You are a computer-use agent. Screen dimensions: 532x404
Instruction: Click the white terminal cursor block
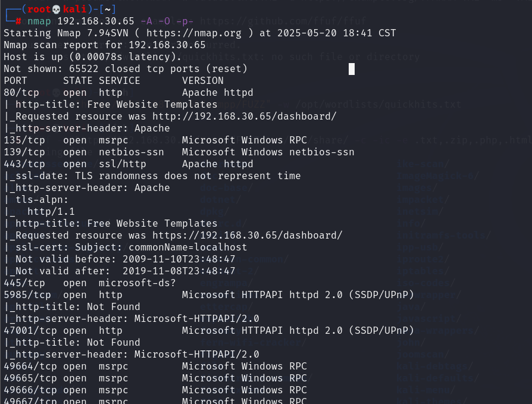point(352,69)
